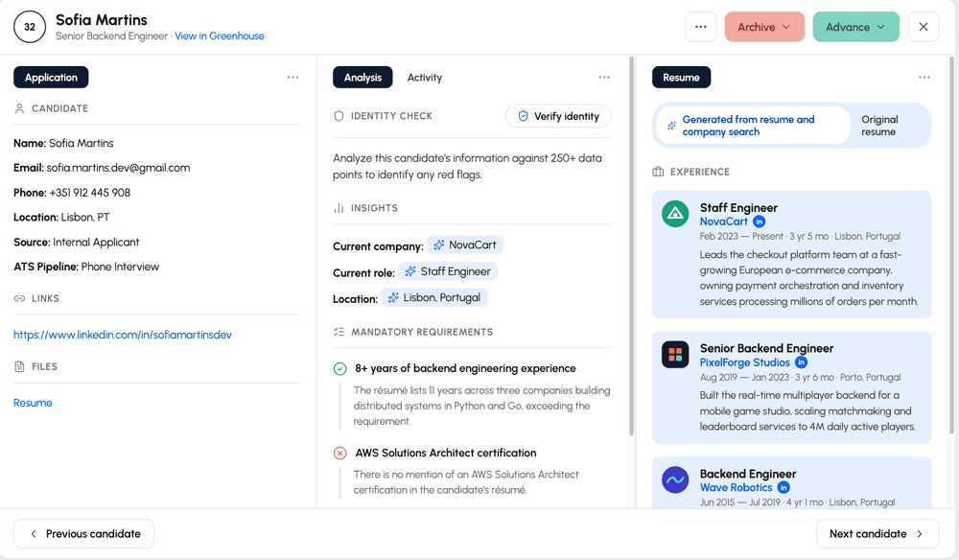The width and height of the screenshot is (959, 560).
Task: Click the Candidate person icon
Action: click(x=19, y=108)
